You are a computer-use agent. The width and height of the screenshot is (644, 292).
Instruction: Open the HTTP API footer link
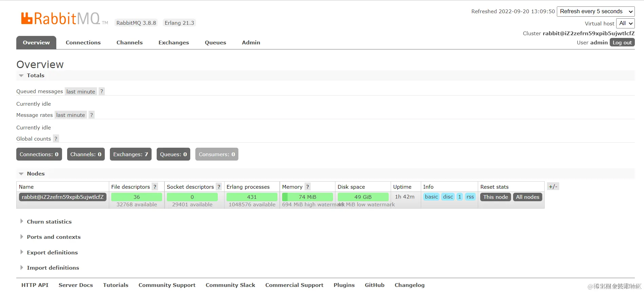35,285
